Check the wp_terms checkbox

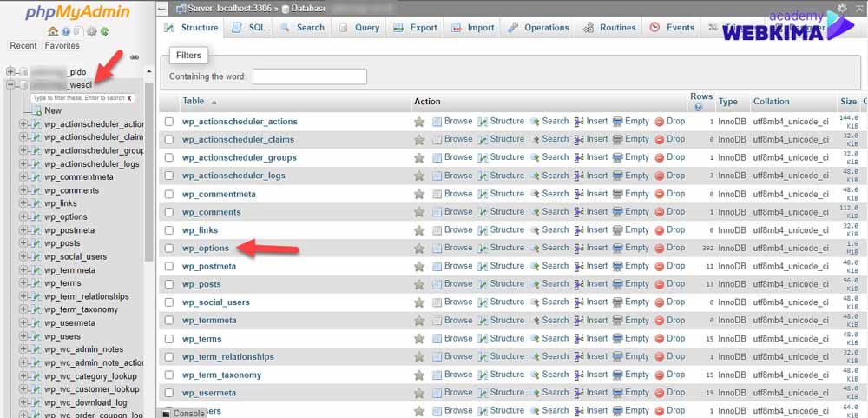pyautogui.click(x=169, y=339)
